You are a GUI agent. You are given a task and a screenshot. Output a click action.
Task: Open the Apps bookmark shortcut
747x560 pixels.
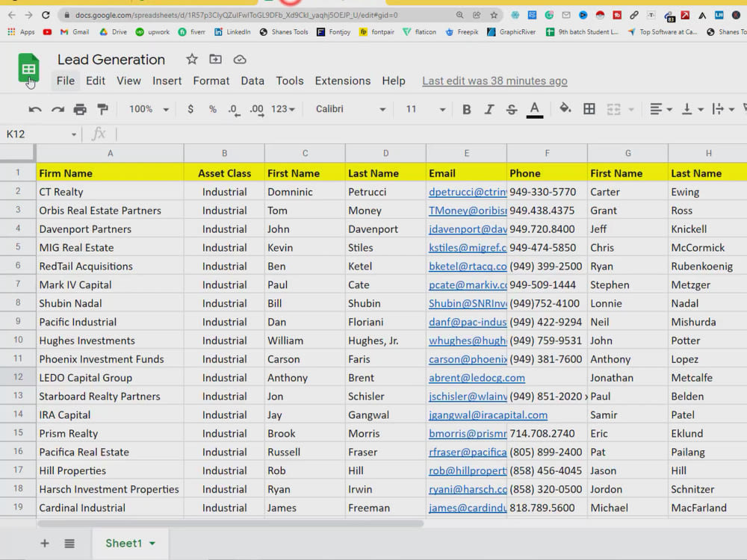(x=21, y=32)
